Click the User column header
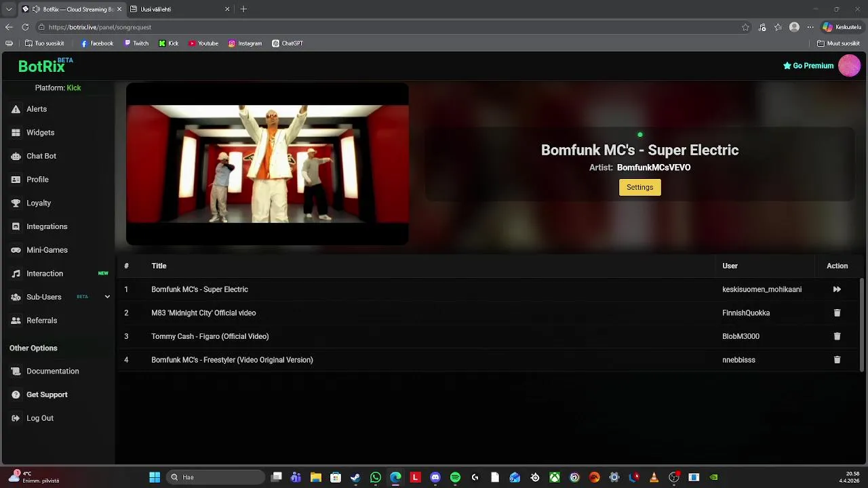The height and width of the screenshot is (488, 868). (x=730, y=266)
